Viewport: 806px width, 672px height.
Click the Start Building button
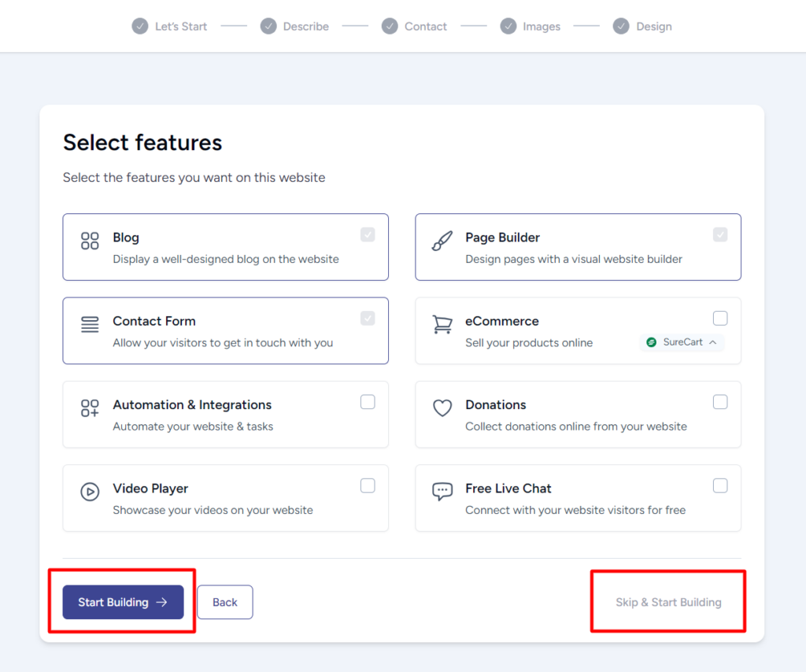[x=122, y=602]
